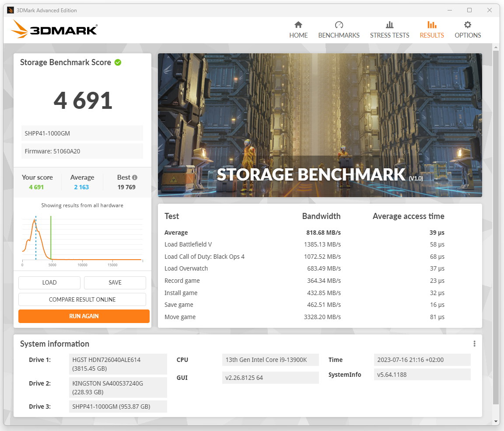Click the Load Battlefield V row label
This screenshot has height=431, width=504.
[x=188, y=244]
